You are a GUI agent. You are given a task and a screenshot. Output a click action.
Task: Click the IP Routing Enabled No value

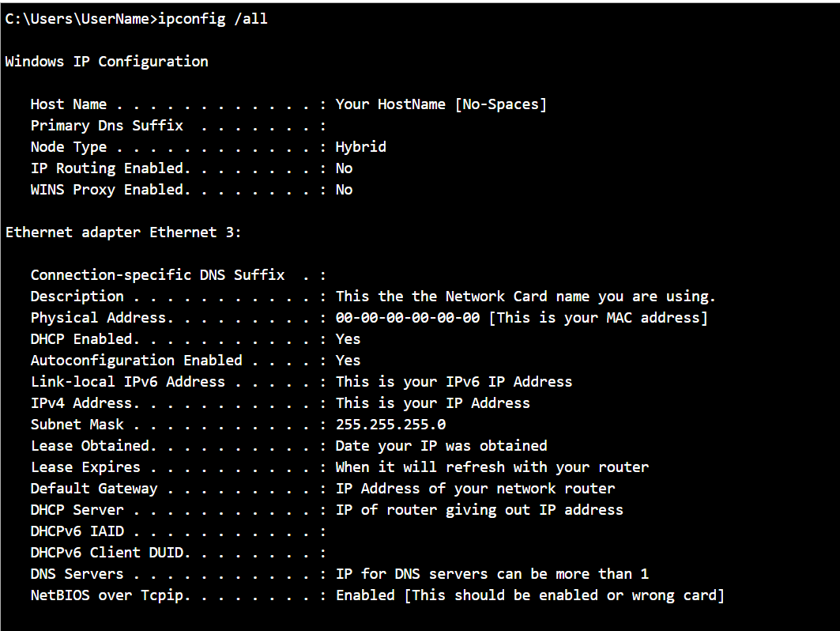[344, 168]
